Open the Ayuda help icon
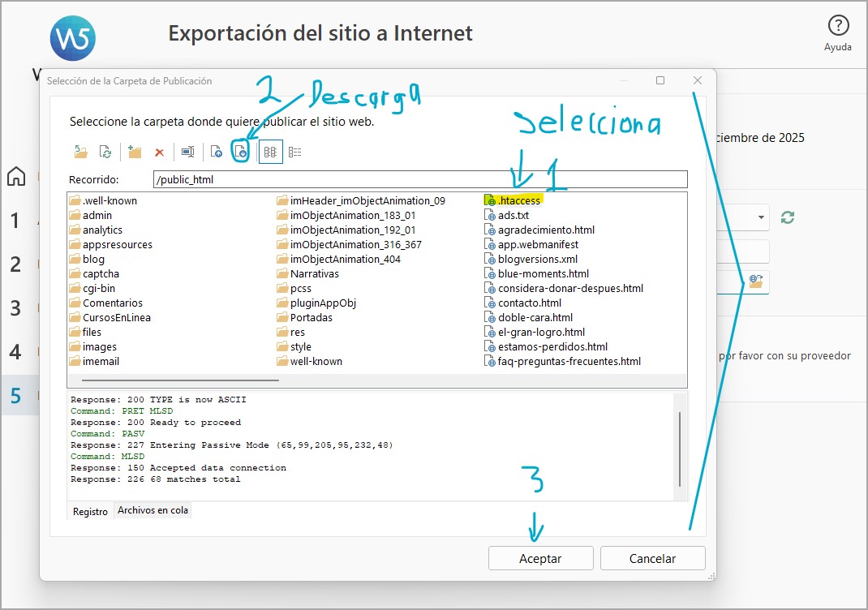The width and height of the screenshot is (868, 610). pos(837,25)
